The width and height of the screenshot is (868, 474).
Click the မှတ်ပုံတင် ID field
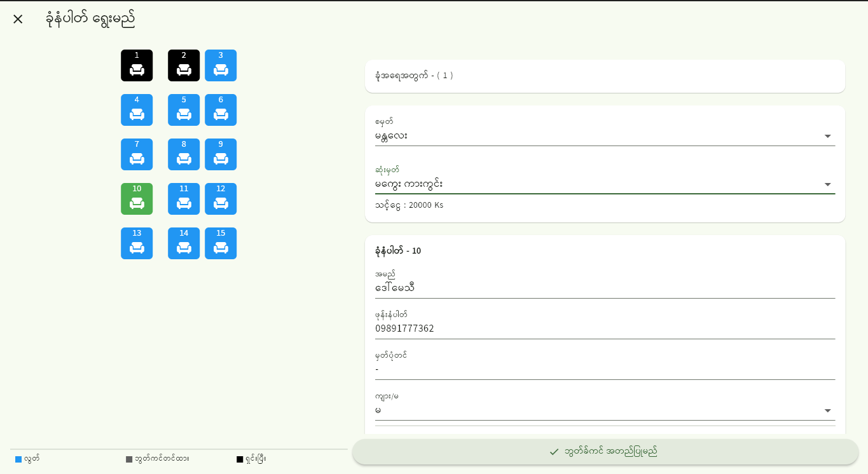coord(605,365)
